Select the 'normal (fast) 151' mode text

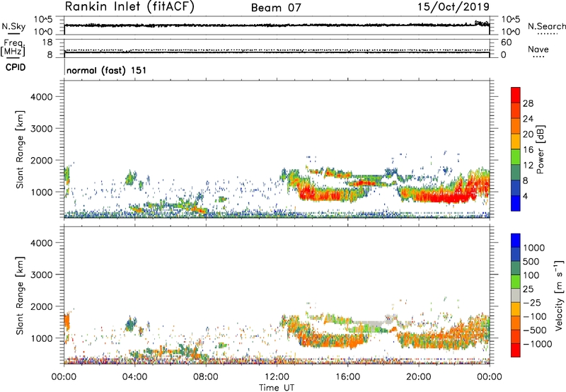pos(107,70)
